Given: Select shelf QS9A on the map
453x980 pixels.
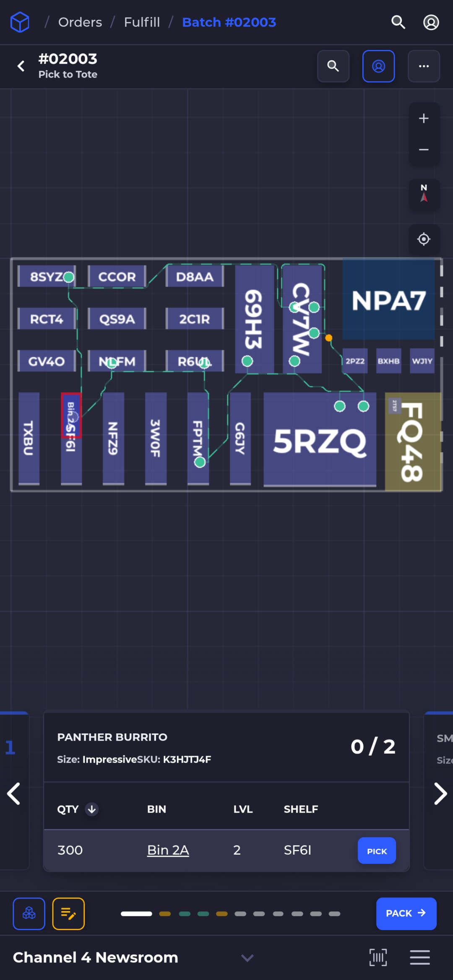Looking at the screenshot, I should click(x=117, y=319).
